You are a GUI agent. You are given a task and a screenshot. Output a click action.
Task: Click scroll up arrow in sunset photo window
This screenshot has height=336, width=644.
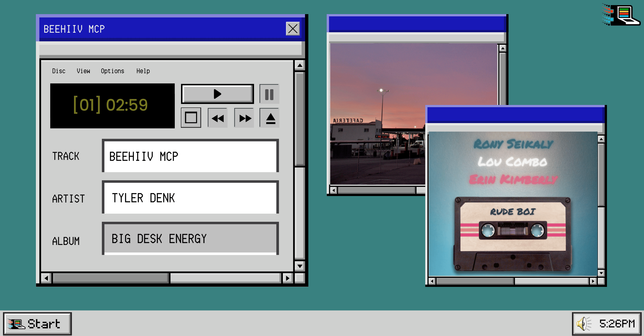click(x=503, y=48)
